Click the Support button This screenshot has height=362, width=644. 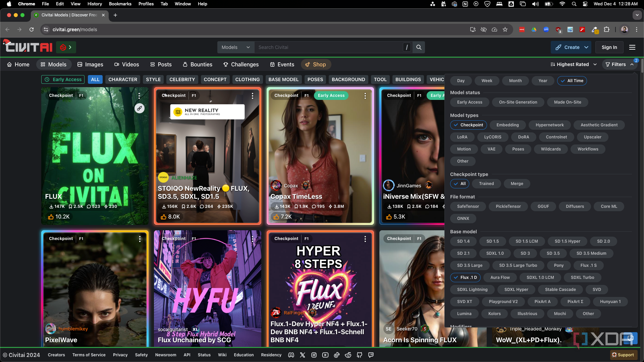623,355
